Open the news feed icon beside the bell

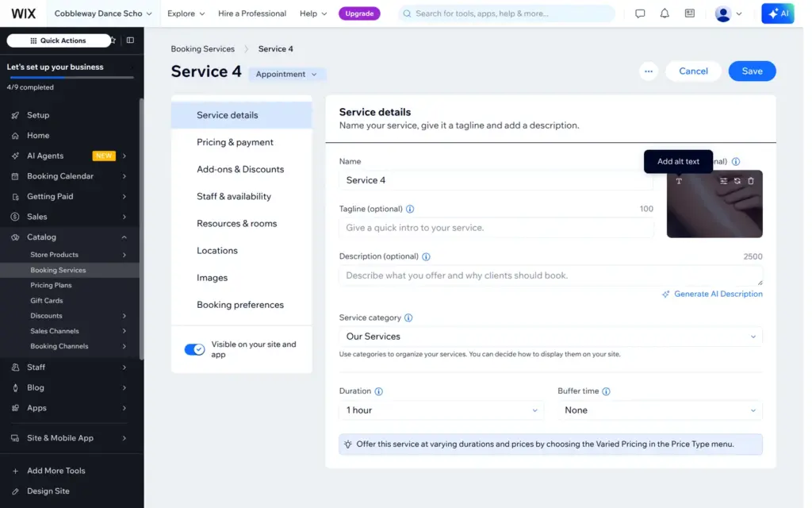[x=689, y=13]
